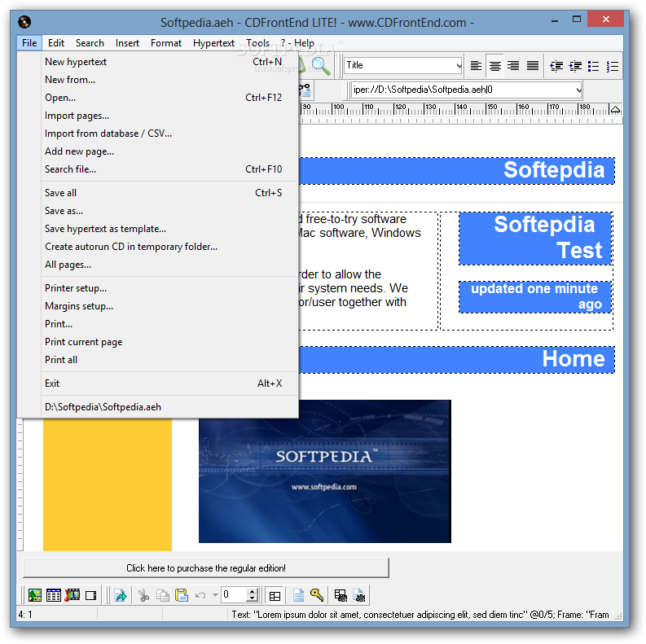Click the numeric field showing 0

pyautogui.click(x=234, y=594)
